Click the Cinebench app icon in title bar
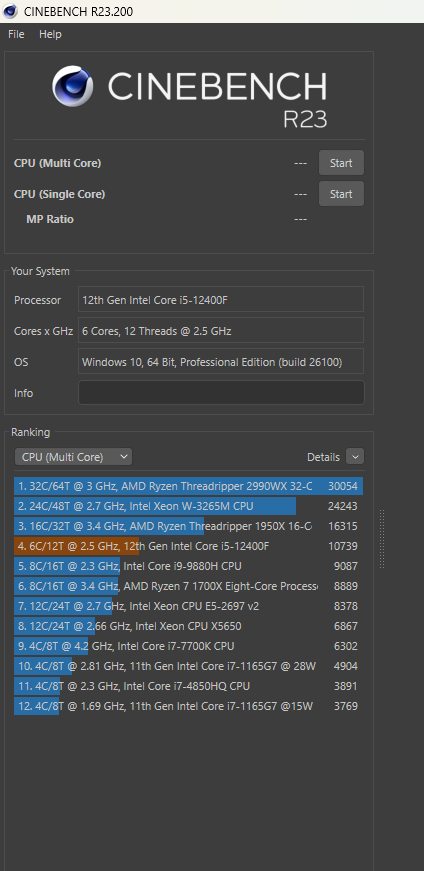Viewport: 424px width, 871px height. pyautogui.click(x=10, y=11)
